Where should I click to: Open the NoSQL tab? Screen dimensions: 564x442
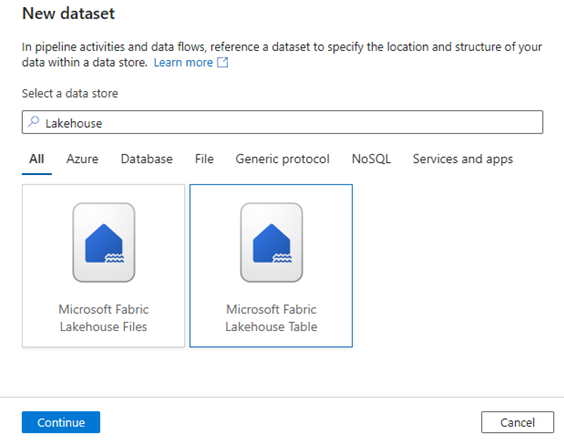371,159
